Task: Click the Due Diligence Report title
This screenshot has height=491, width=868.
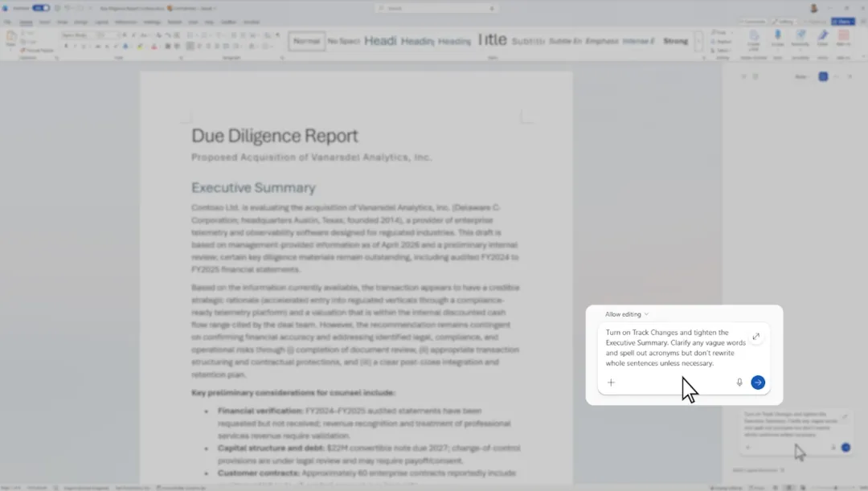Action: coord(275,136)
